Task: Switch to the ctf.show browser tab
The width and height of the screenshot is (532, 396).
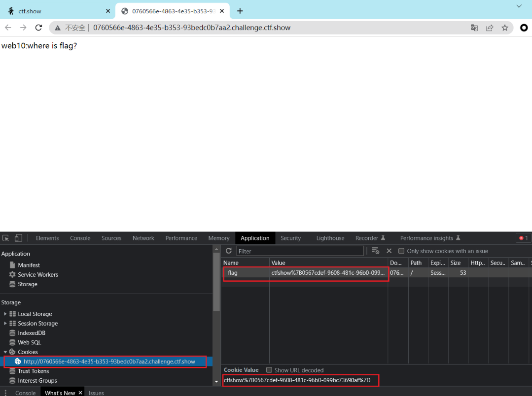Action: (x=58, y=11)
